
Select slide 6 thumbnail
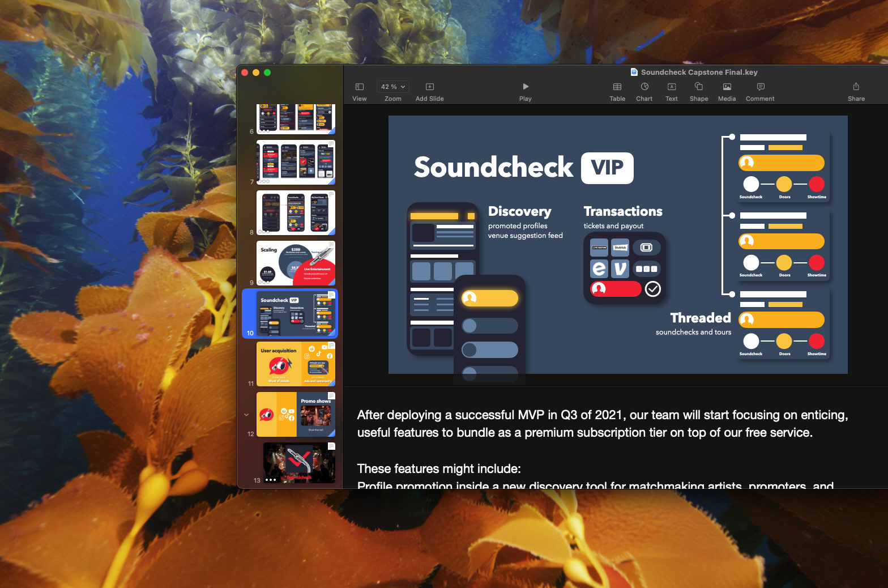coord(296,119)
